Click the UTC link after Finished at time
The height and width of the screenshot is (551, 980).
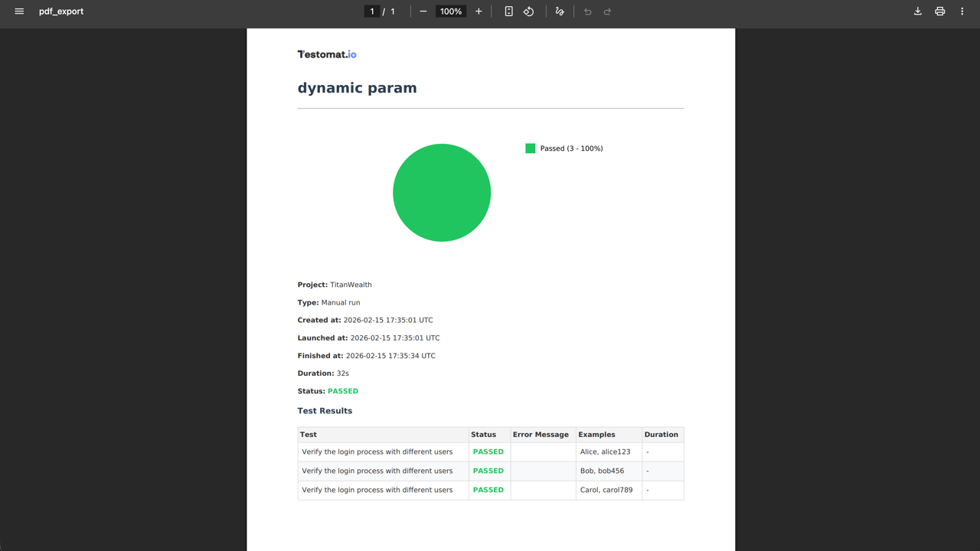pos(428,355)
